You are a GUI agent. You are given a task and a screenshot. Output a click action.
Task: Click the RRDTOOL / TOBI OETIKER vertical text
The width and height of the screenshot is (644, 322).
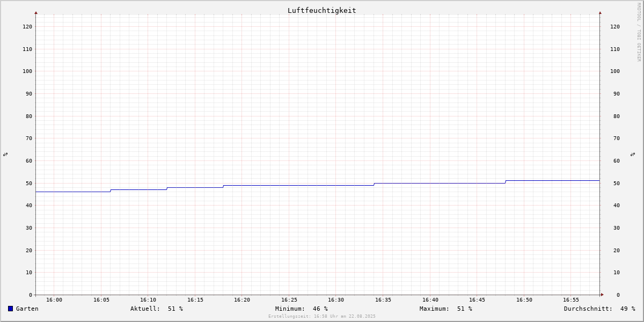click(639, 32)
